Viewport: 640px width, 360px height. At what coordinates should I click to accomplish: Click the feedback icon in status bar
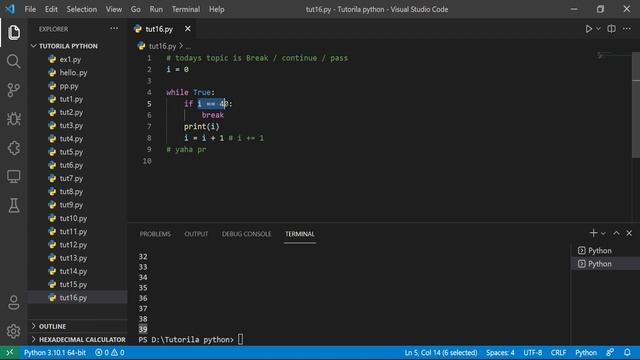tap(610, 353)
